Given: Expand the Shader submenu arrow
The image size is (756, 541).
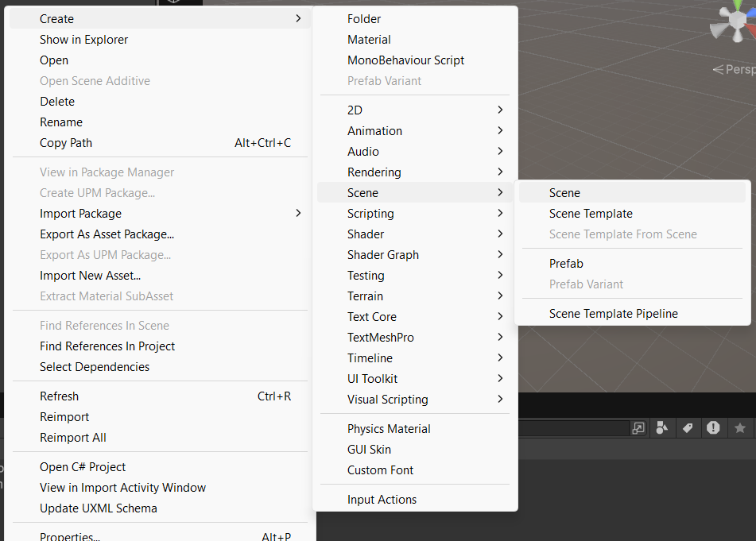Looking at the screenshot, I should [500, 234].
